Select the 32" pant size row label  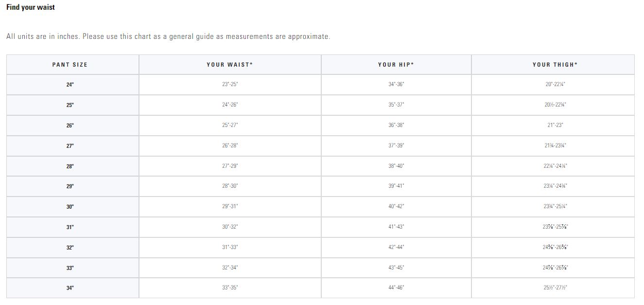coord(70,248)
